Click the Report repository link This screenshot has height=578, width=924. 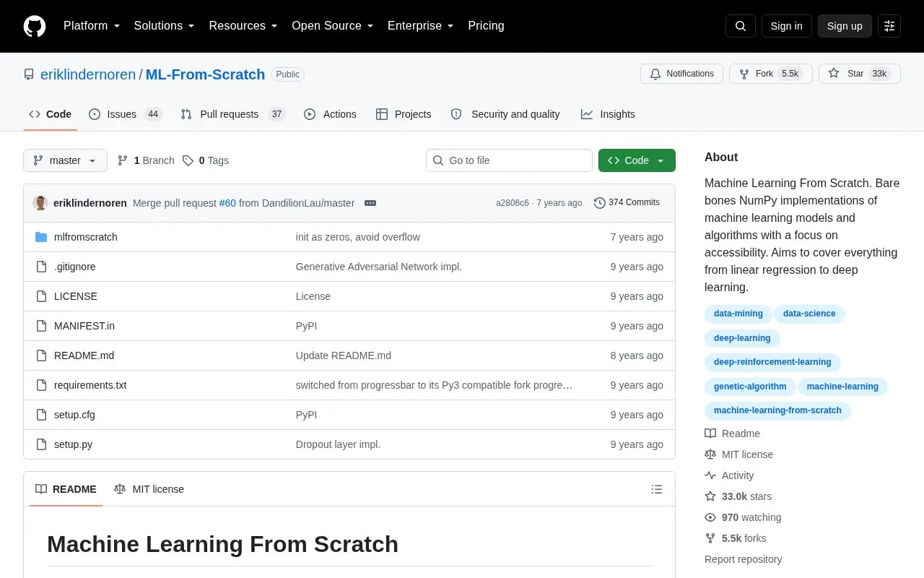(x=743, y=559)
